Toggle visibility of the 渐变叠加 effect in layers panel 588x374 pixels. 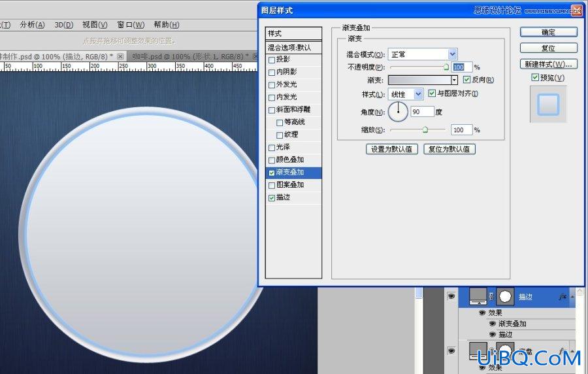pos(493,324)
